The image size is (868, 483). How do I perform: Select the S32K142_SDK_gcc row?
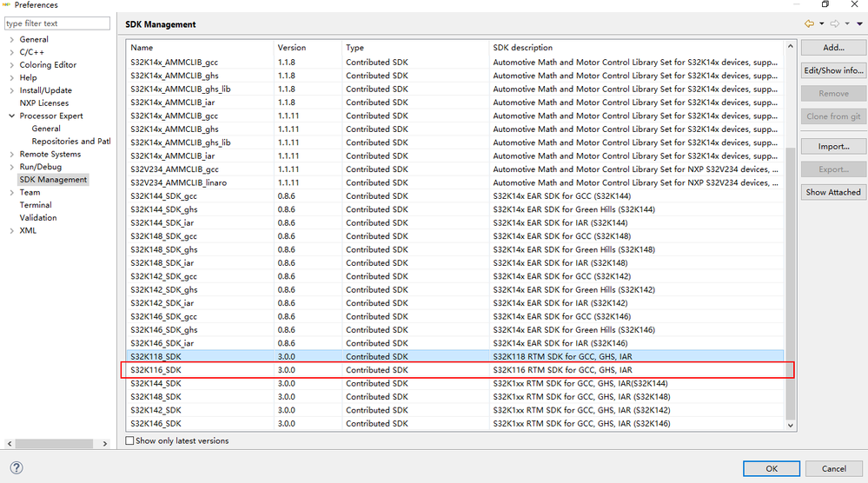tap(455, 276)
